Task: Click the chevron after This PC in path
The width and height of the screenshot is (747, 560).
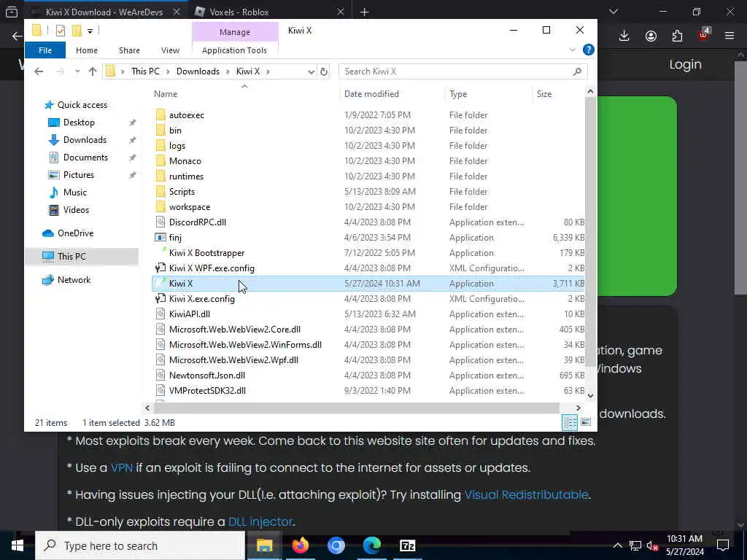Action: click(x=168, y=71)
